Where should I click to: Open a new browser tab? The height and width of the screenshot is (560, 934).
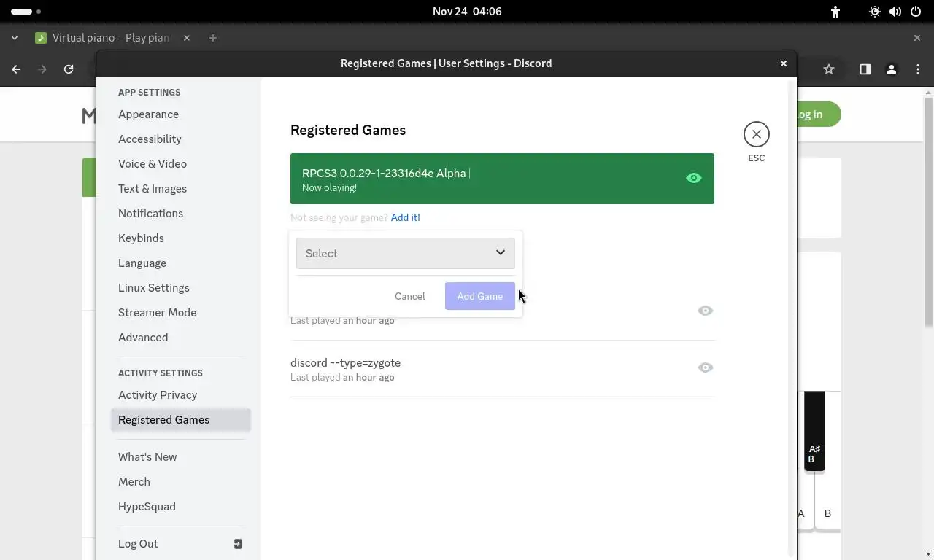(213, 38)
